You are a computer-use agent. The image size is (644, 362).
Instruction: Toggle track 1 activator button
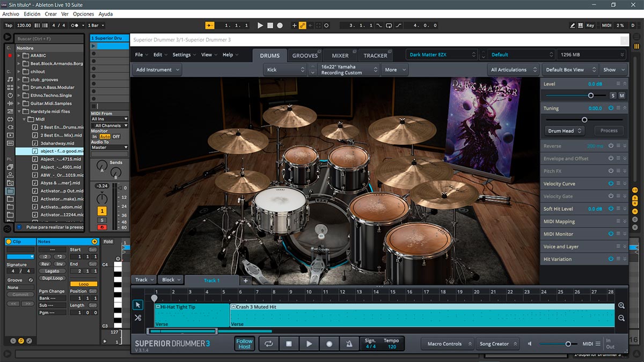[102, 211]
